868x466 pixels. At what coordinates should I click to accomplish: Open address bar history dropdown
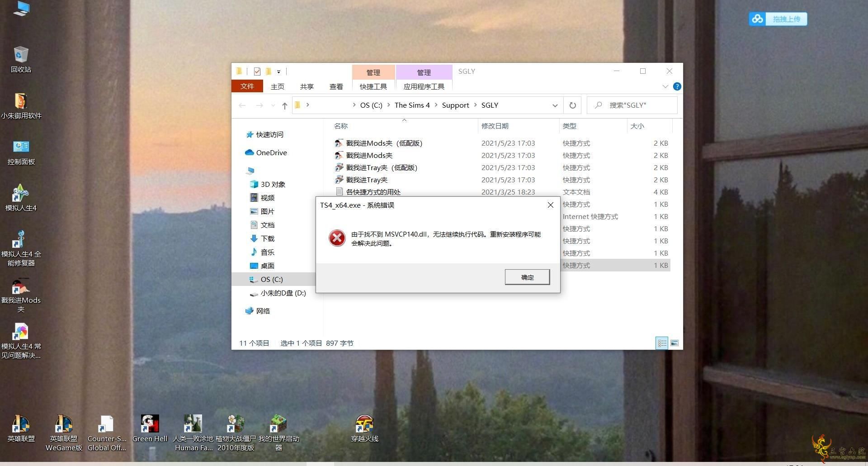(x=555, y=105)
